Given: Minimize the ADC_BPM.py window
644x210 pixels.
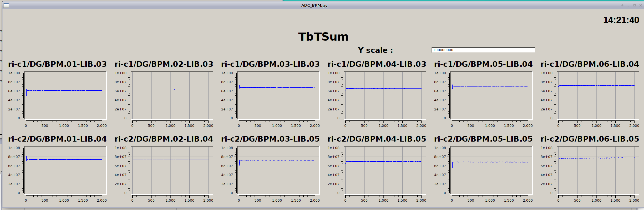Looking at the screenshot, I should [629, 5].
